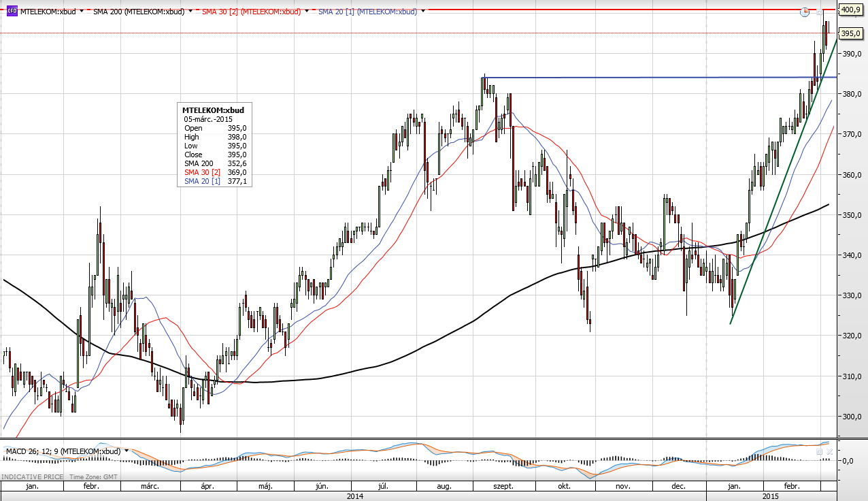Click the SMA 200 352,6 row in the data box
The height and width of the screenshot is (501, 868).
coord(215,163)
